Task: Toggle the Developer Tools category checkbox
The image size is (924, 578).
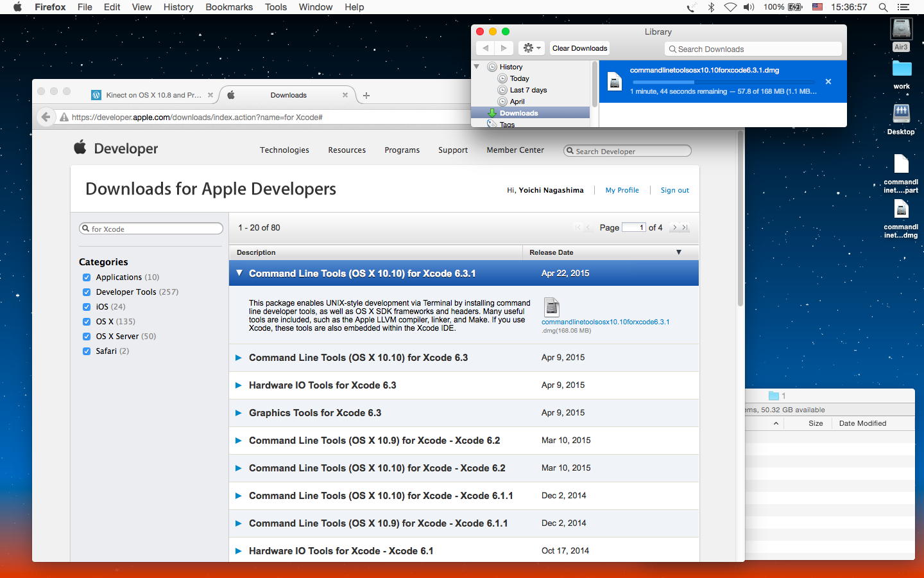Action: (87, 292)
